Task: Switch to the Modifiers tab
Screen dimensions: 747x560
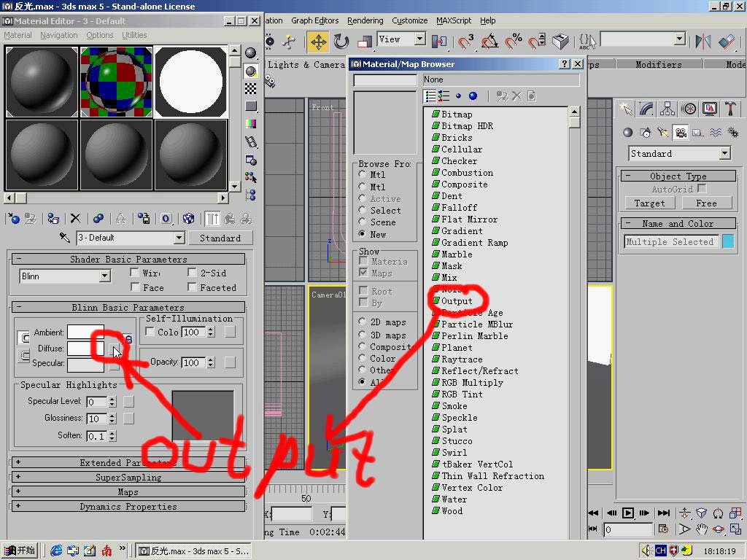Action: [x=659, y=64]
